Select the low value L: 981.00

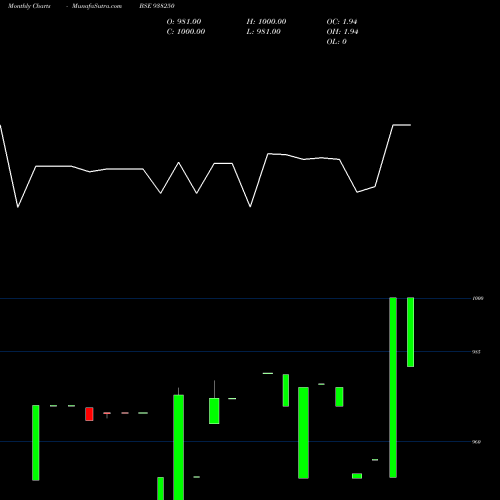tap(264, 32)
